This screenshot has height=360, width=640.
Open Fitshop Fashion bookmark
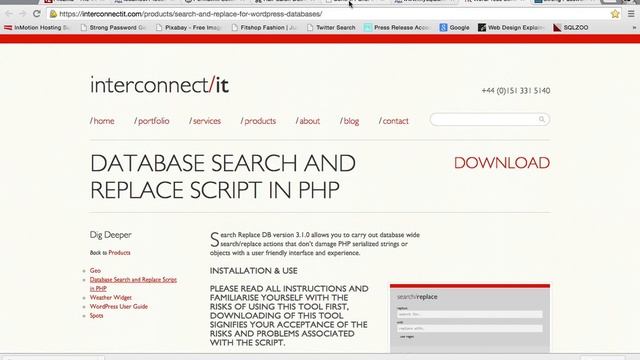pyautogui.click(x=264, y=27)
